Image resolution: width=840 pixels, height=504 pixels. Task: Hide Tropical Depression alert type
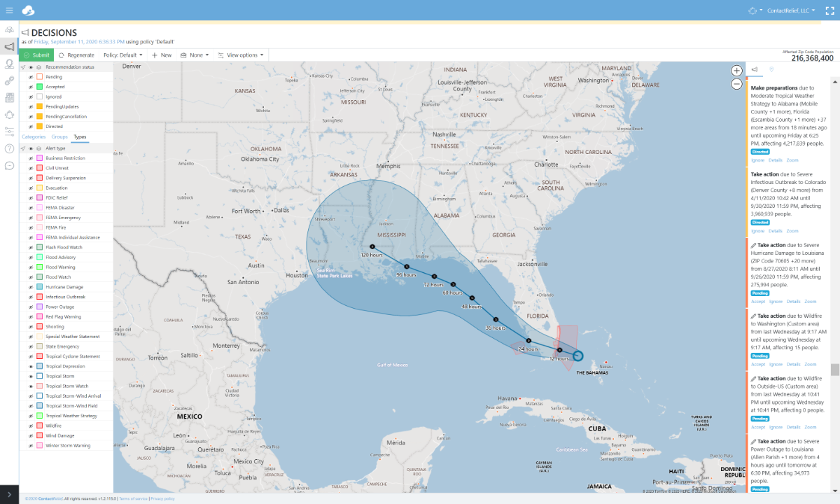click(x=30, y=366)
